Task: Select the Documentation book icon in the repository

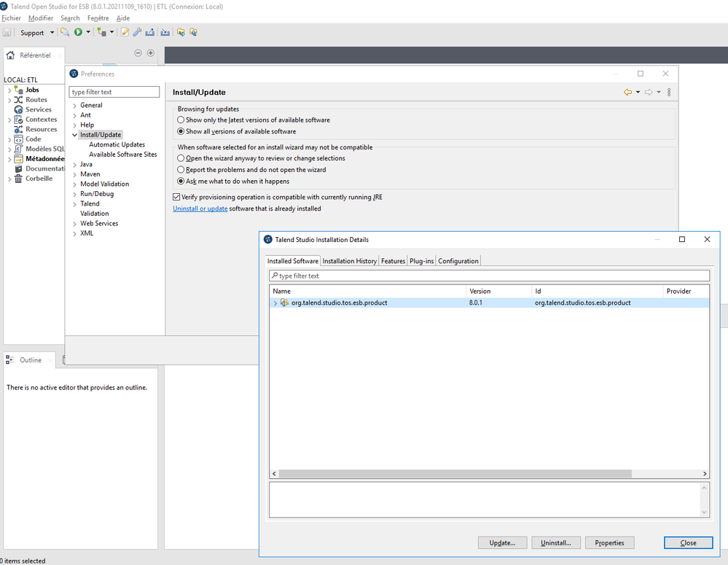Action: [18, 168]
